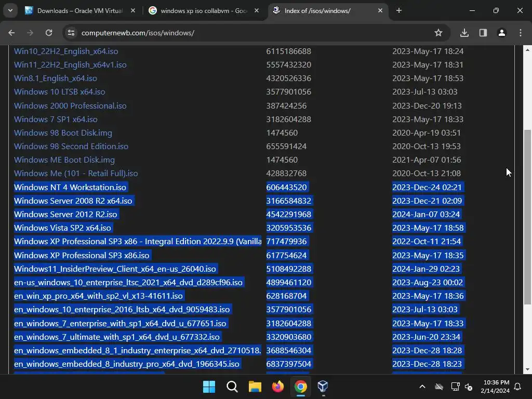View site information icon in address bar
This screenshot has height=399, width=532.
pos(71,33)
